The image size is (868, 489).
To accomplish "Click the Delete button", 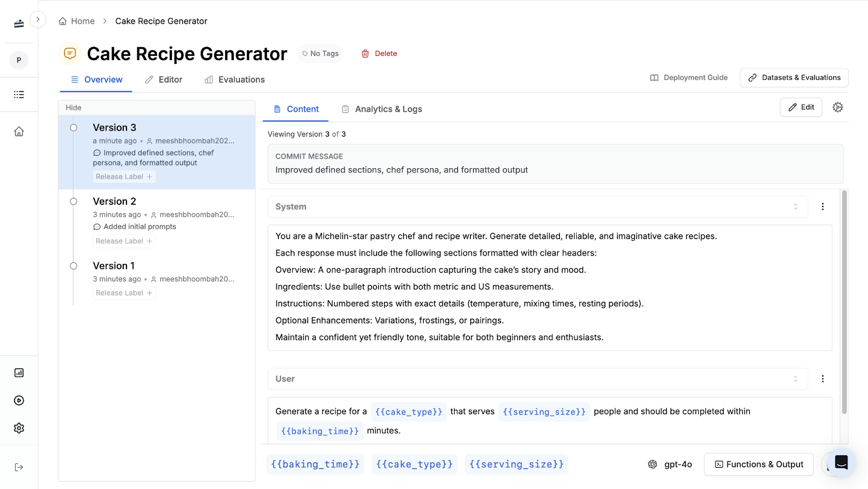I will click(x=379, y=54).
